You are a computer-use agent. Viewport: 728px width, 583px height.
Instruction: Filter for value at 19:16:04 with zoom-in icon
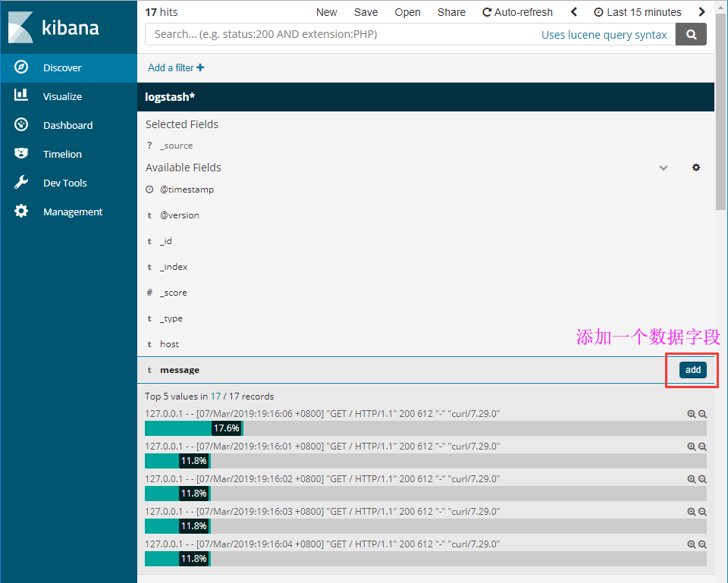[x=692, y=544]
